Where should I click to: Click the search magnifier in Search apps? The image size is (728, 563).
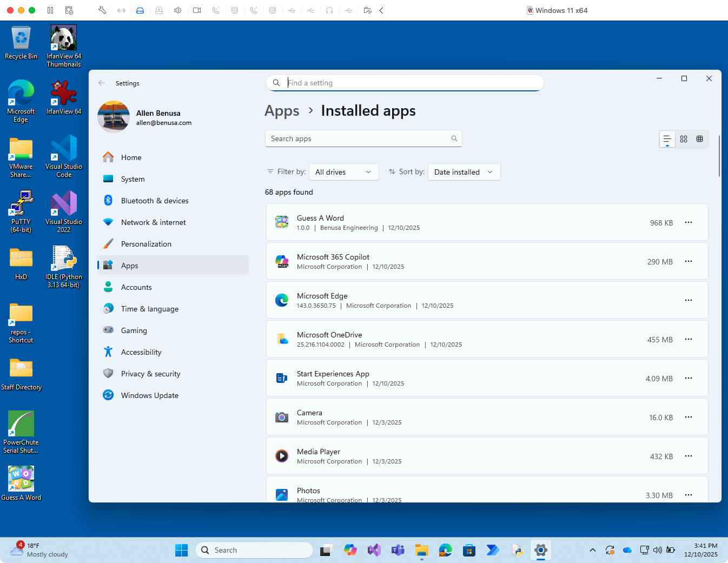click(x=454, y=138)
